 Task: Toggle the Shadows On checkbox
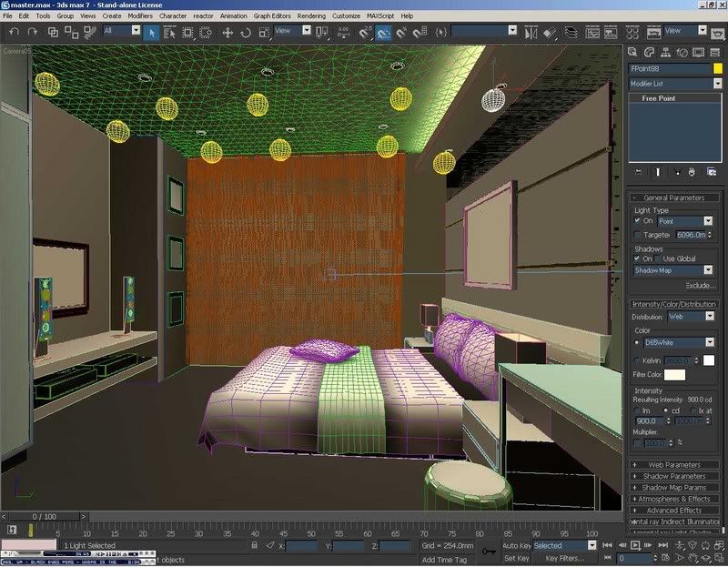638,258
